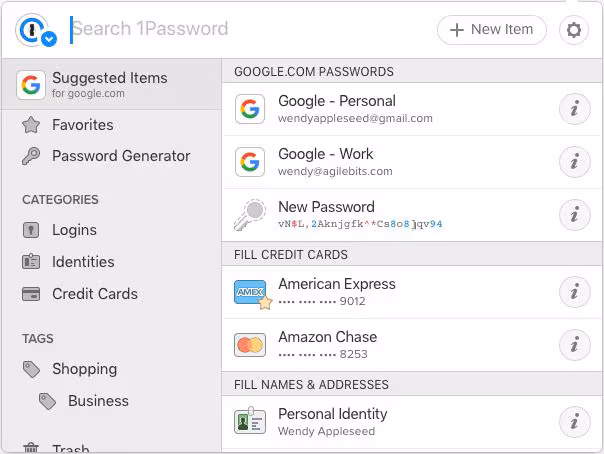Fill the Google - Personal login

(337, 108)
